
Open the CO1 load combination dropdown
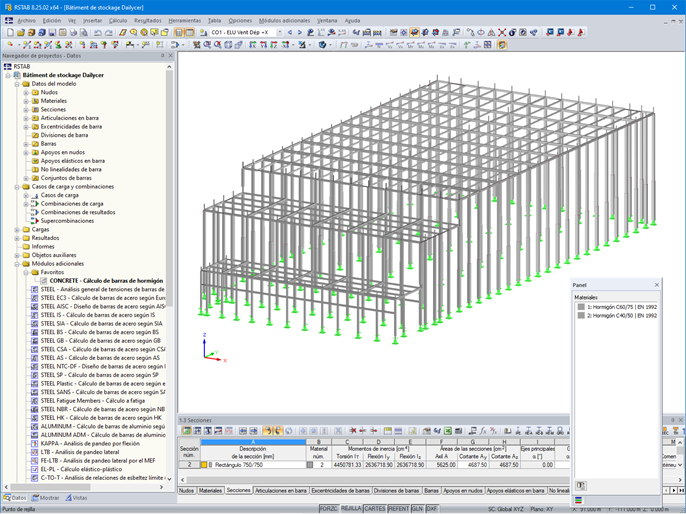pos(279,32)
